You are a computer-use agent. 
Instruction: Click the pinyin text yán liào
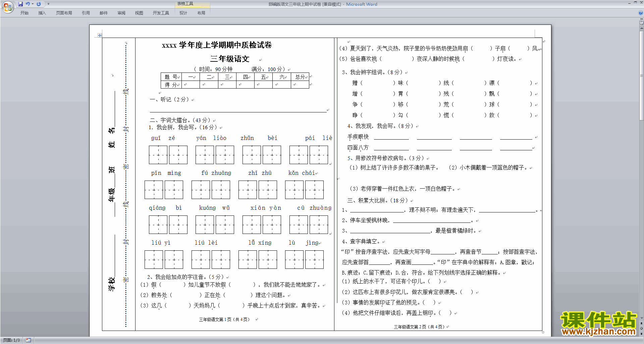pos(211,138)
